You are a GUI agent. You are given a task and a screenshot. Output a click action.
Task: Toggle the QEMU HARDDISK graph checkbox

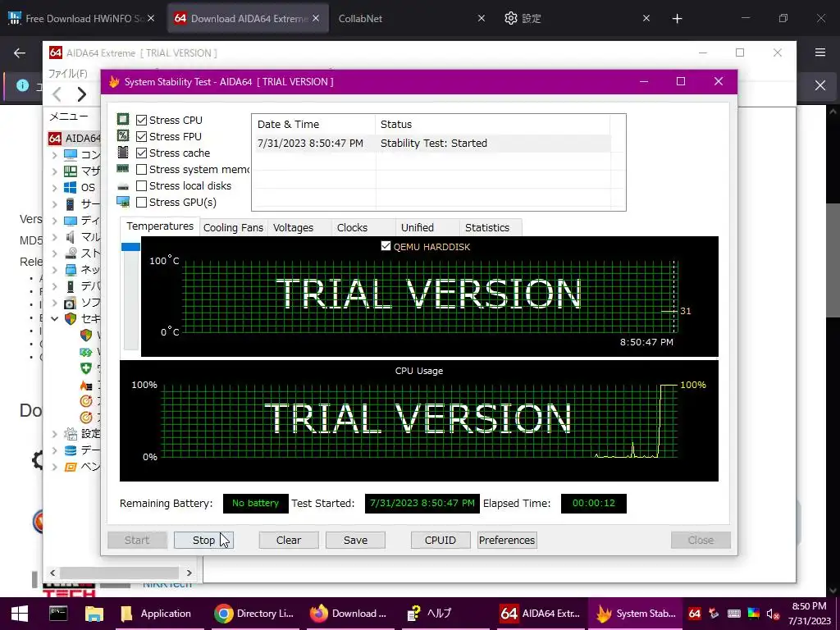pyautogui.click(x=386, y=246)
